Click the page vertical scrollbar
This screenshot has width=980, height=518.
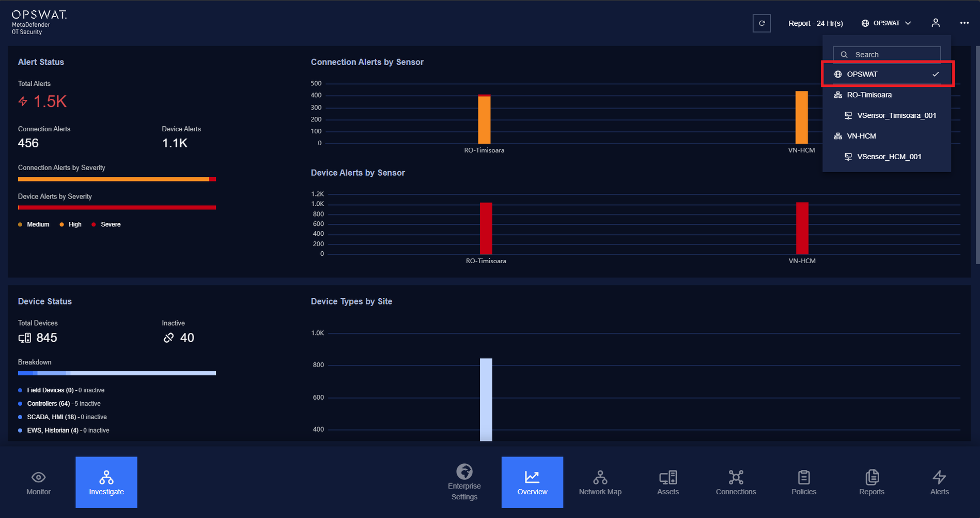click(977, 155)
